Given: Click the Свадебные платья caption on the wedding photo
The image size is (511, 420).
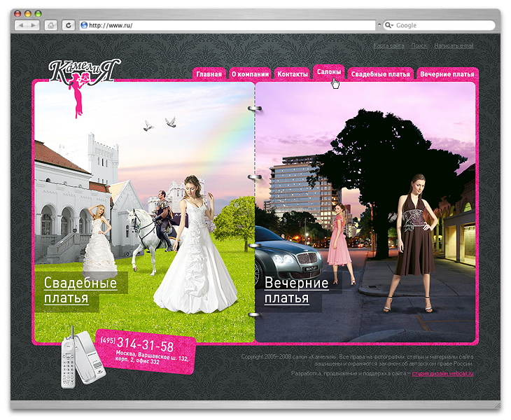Looking at the screenshot, I should click(80, 290).
